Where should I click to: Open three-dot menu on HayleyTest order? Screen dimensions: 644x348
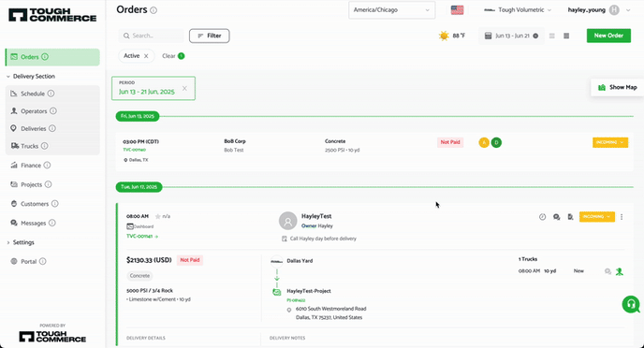[x=622, y=217]
